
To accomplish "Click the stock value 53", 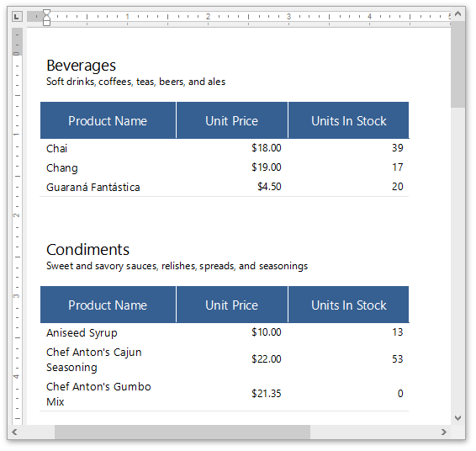I will 398,359.
